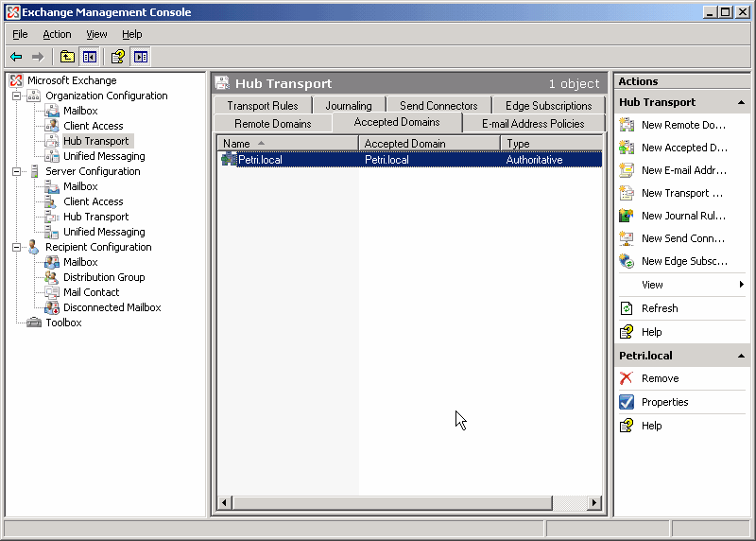Click the horizontal scrollbar right arrow
Screen dimensions: 756x541
594,503
